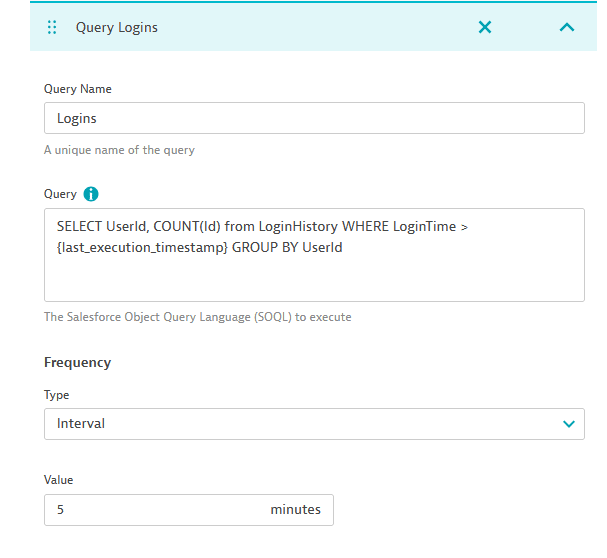Image resolution: width=607 pixels, height=558 pixels.
Task: Click the Frequency section heading
Action: [77, 362]
